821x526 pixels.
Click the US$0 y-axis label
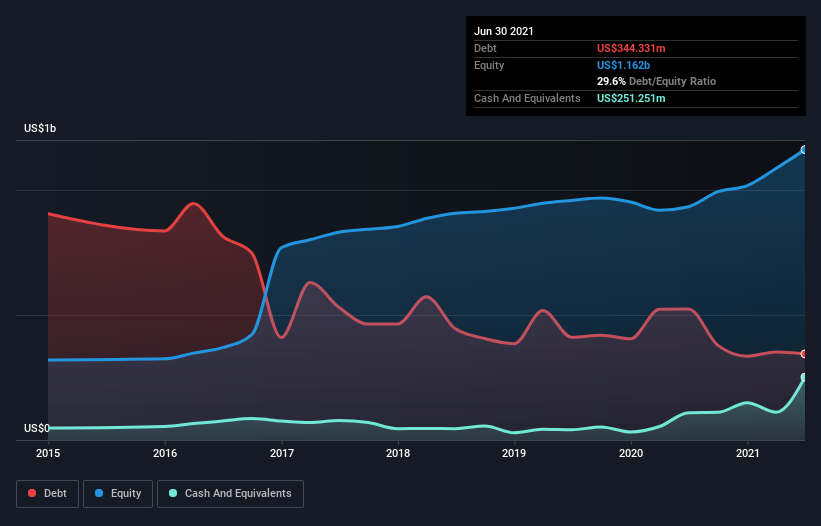[37, 428]
